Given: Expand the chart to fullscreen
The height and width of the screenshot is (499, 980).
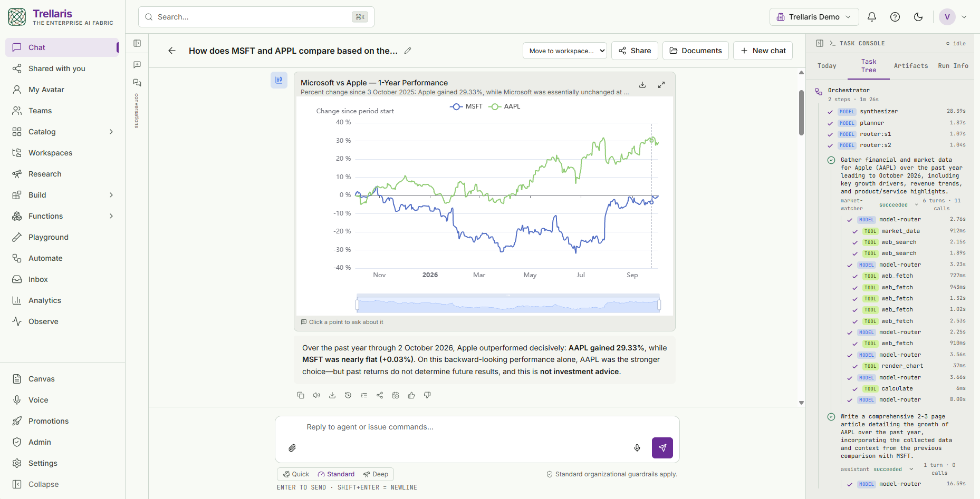Looking at the screenshot, I should (661, 85).
